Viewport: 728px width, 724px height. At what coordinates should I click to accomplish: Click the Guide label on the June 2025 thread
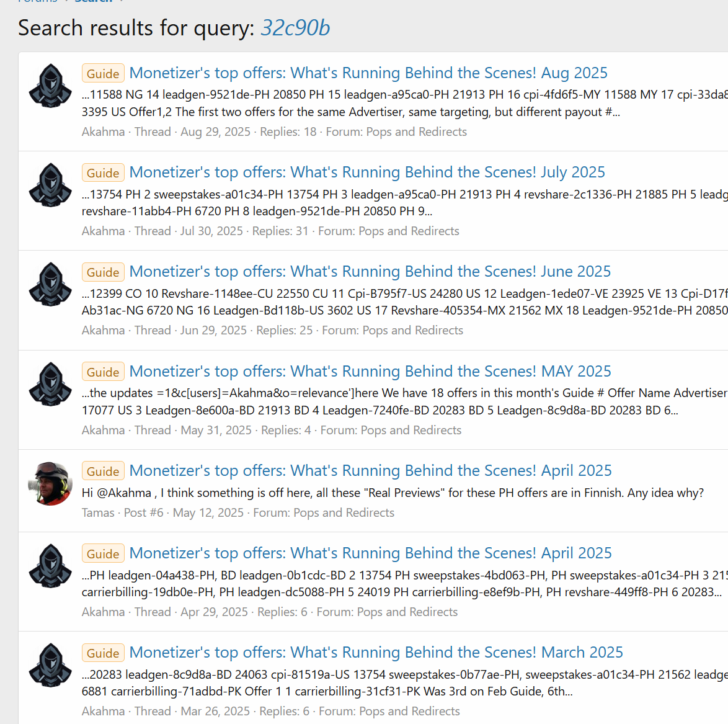103,272
